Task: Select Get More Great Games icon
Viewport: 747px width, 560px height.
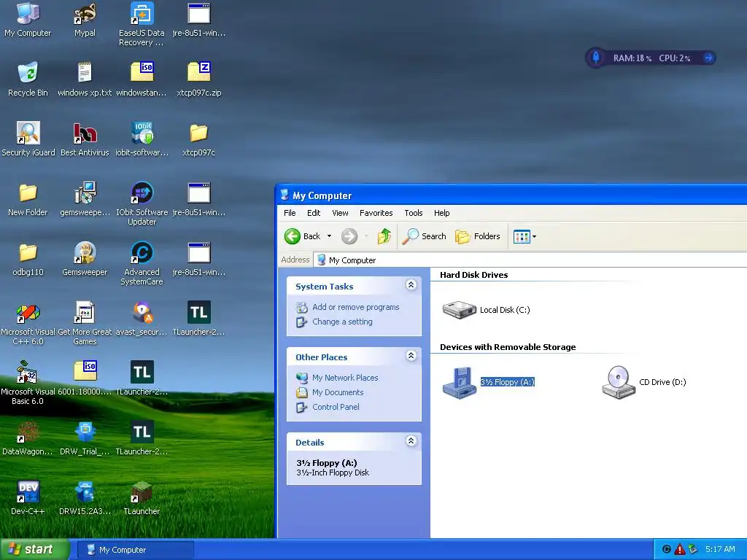Action: pos(85,312)
